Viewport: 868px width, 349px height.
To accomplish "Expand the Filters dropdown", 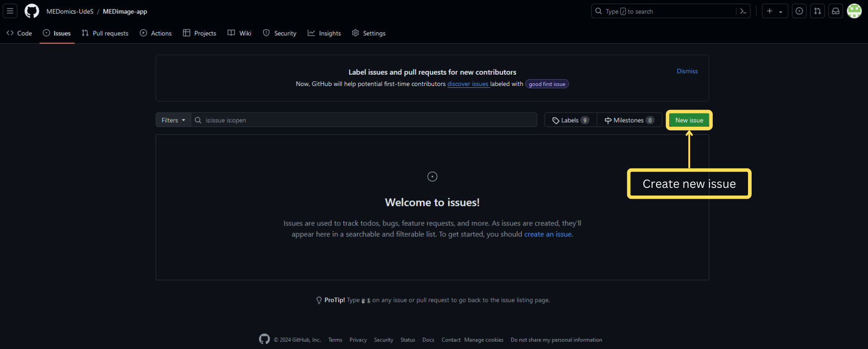I will (173, 120).
